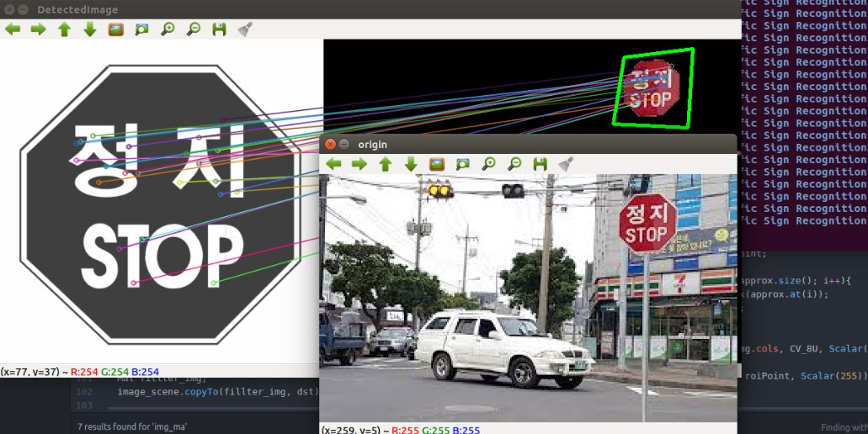Zoom out on the origin window
The width and height of the screenshot is (868, 434).
tap(514, 164)
